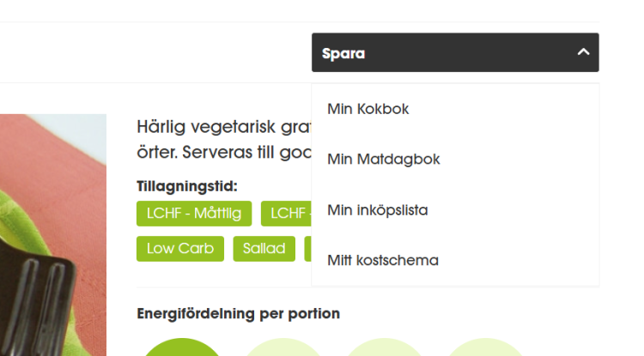
Task: Click the partially hidden second LCHF tag
Action: click(x=286, y=213)
